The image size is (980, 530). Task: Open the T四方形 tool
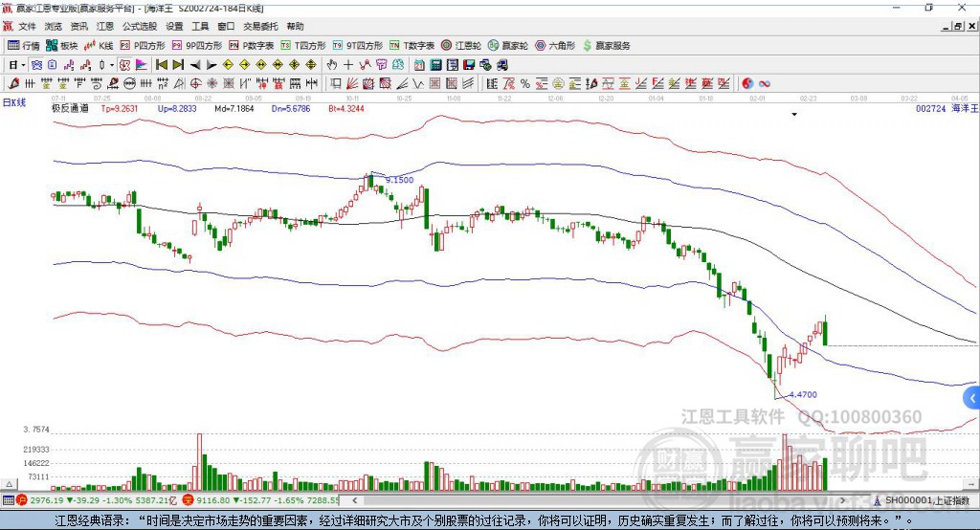[303, 46]
